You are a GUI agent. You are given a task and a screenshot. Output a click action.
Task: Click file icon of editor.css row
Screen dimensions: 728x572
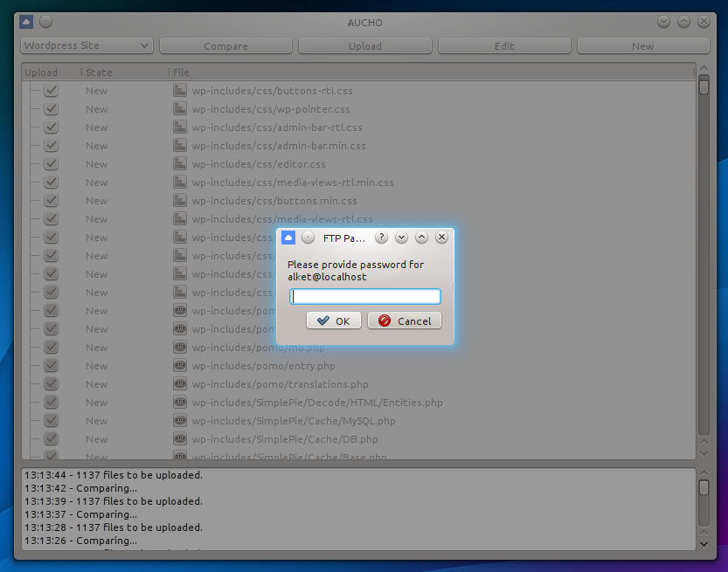[180, 164]
